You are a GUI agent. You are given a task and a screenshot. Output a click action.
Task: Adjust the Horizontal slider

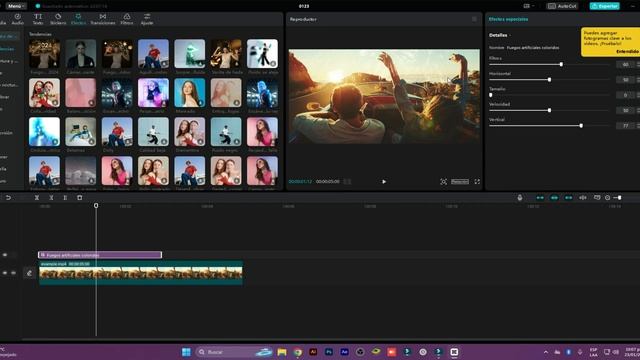point(549,80)
